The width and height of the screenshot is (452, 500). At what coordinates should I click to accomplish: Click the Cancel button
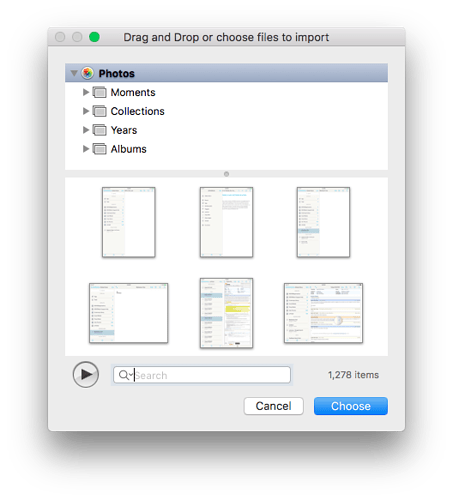273,406
